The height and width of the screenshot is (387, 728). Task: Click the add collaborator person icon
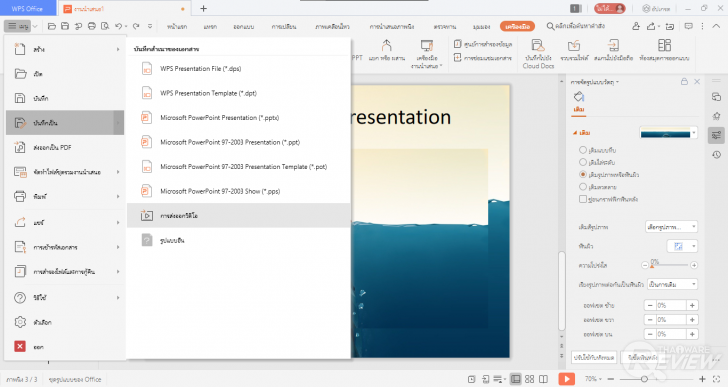[x=636, y=26]
